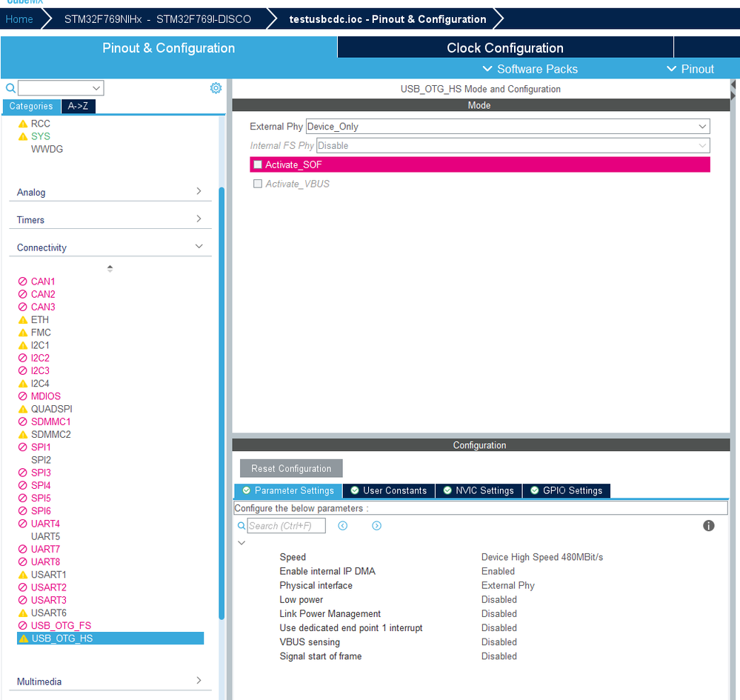The image size is (740, 700).
Task: Click the disabled icon beside SDMMC1
Action: 23,421
